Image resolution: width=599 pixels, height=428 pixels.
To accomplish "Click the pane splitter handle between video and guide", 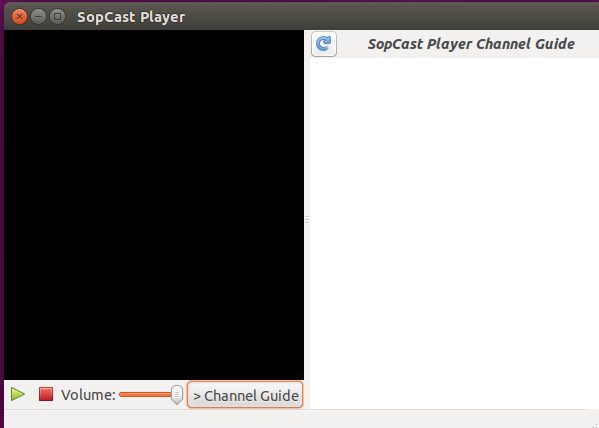I will (x=307, y=219).
